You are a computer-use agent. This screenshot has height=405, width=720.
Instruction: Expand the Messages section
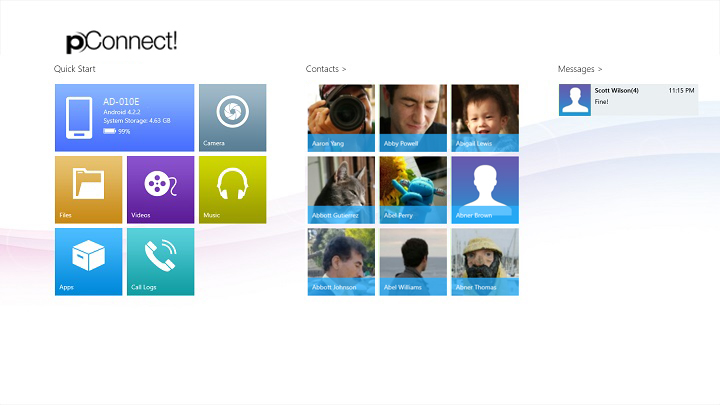coord(579,69)
